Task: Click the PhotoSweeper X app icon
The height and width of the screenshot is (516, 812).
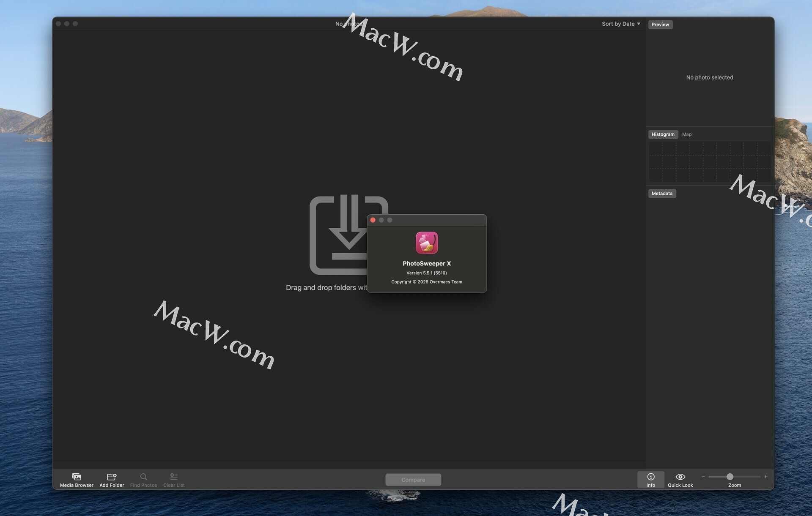Action: 426,243
